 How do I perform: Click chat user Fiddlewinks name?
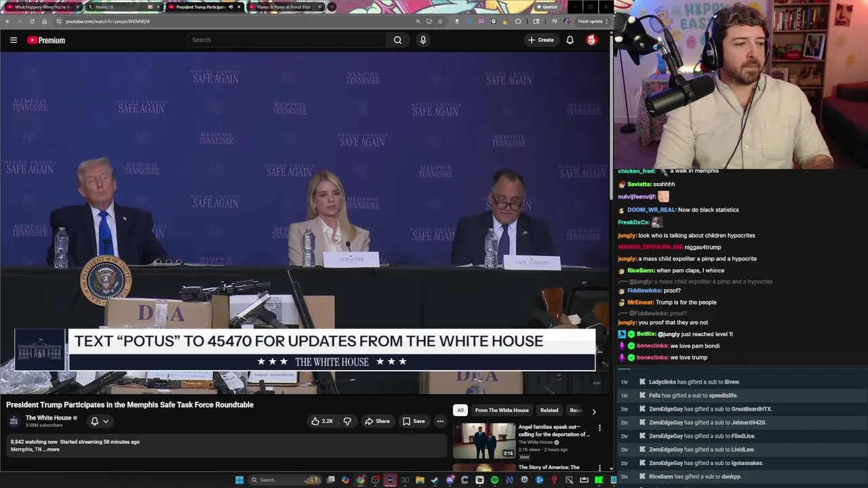point(644,291)
